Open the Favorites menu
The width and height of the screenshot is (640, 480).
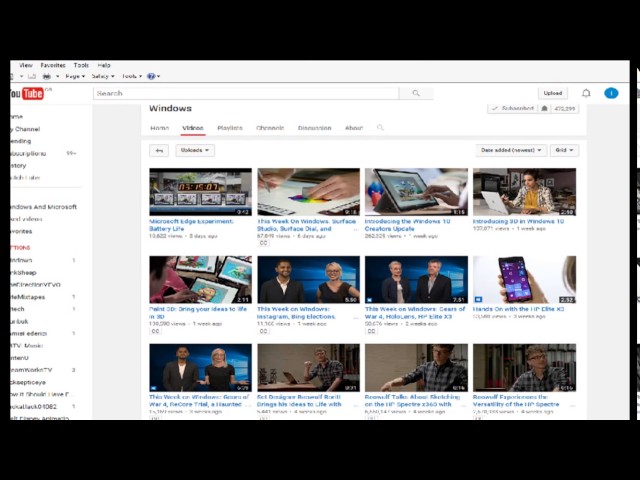point(53,65)
